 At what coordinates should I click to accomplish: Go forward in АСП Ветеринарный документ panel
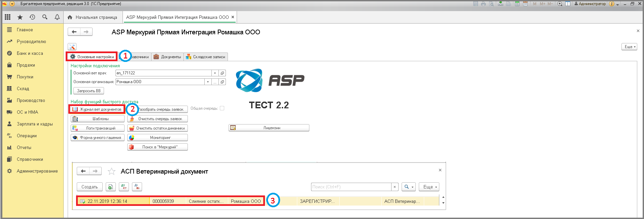coord(95,171)
